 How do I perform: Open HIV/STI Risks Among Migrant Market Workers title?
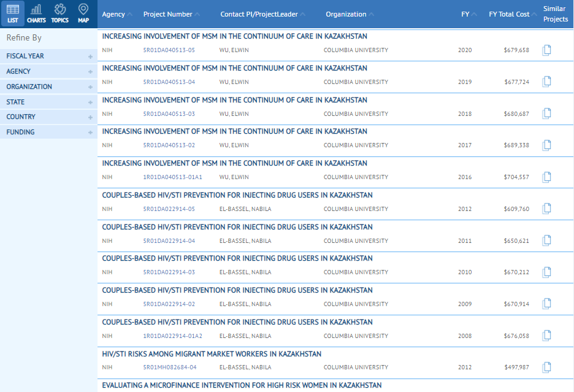pyautogui.click(x=212, y=354)
